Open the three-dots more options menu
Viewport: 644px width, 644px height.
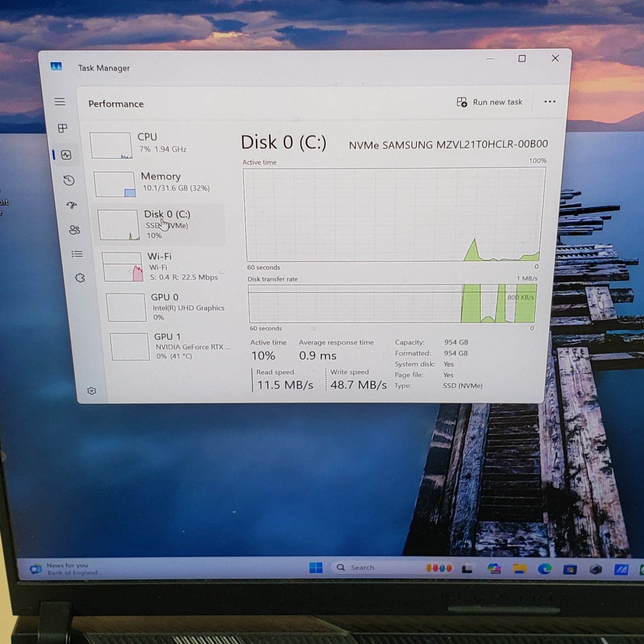click(550, 102)
